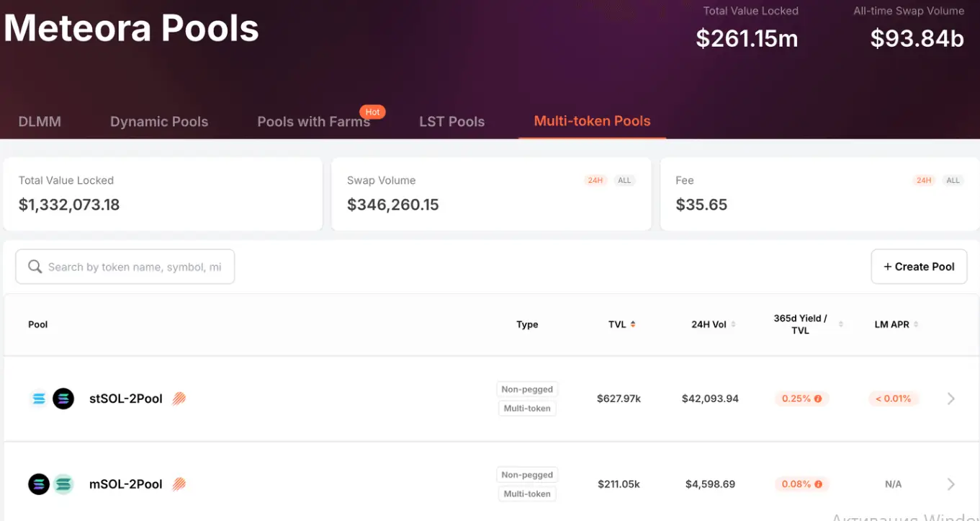Viewport: 980px width, 521px height.
Task: Sort by the LM APR column
Action: click(x=916, y=324)
